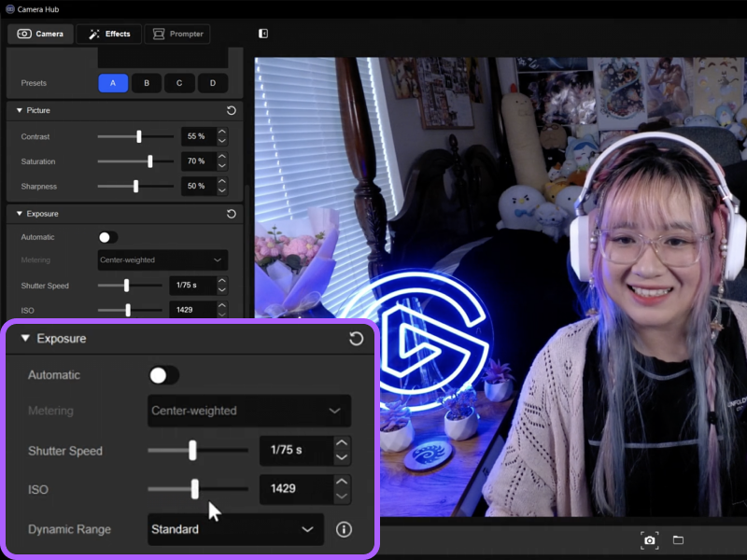Switch to the Camera tab
Image resolution: width=747 pixels, height=560 pixels.
[x=40, y=34]
